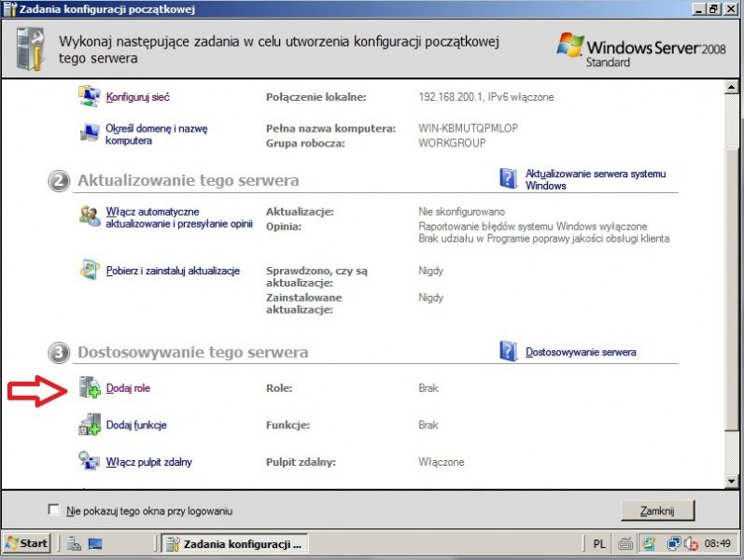Click the Brak value beside Role
The height and width of the screenshot is (560, 744).
click(428, 387)
